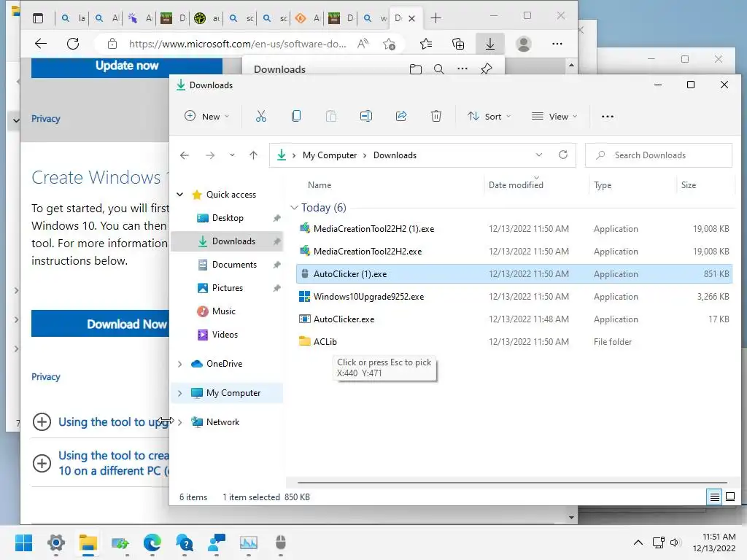Viewport: 747px width, 560px height.
Task: Click the upper Privacy link on webpage
Action: (x=46, y=119)
